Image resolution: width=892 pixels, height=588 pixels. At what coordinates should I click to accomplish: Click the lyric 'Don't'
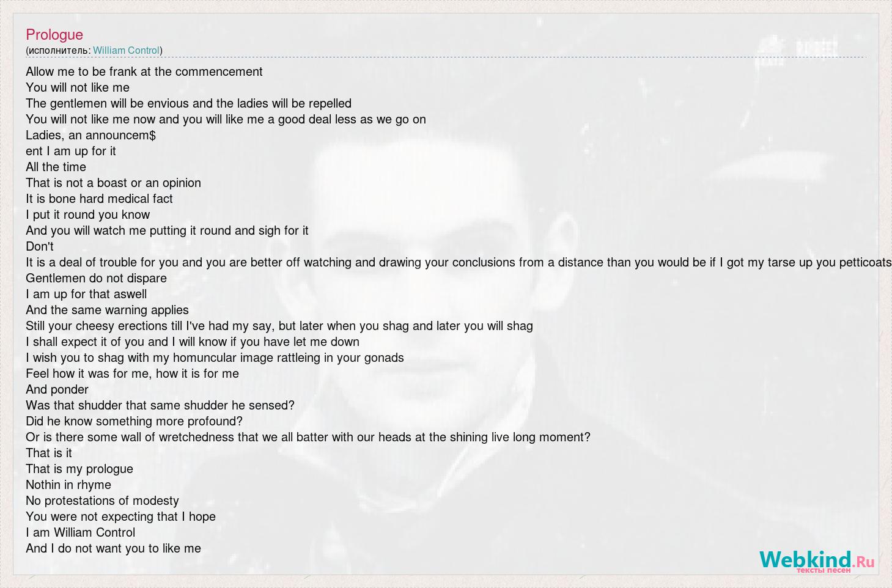click(x=40, y=246)
